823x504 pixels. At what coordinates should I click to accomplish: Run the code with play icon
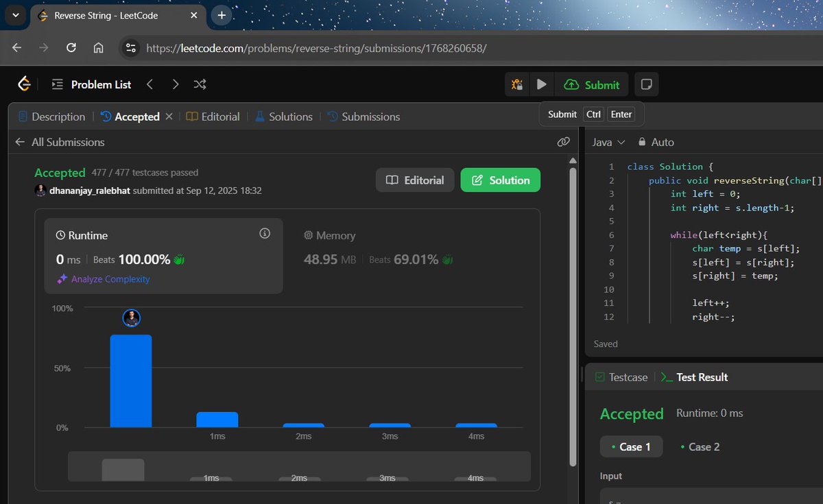click(542, 84)
